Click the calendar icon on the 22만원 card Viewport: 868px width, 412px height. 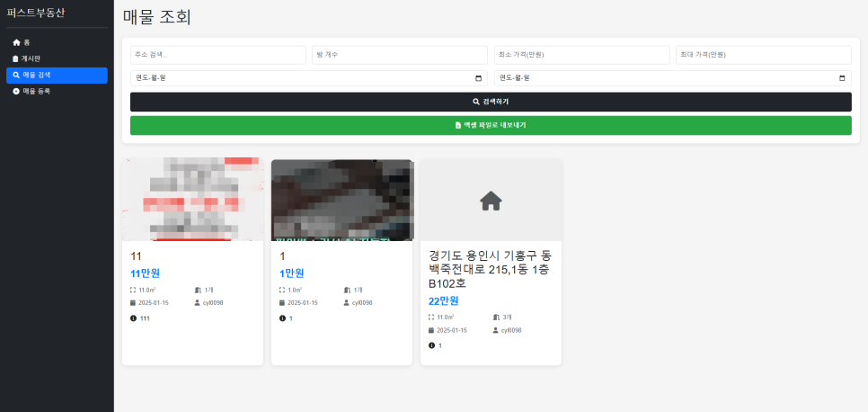click(x=431, y=330)
